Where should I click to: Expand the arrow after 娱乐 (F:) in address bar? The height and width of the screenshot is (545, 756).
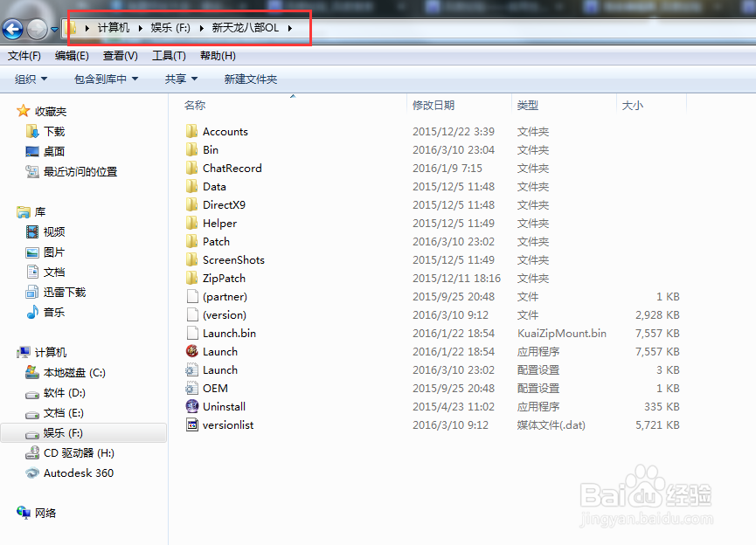[x=202, y=28]
